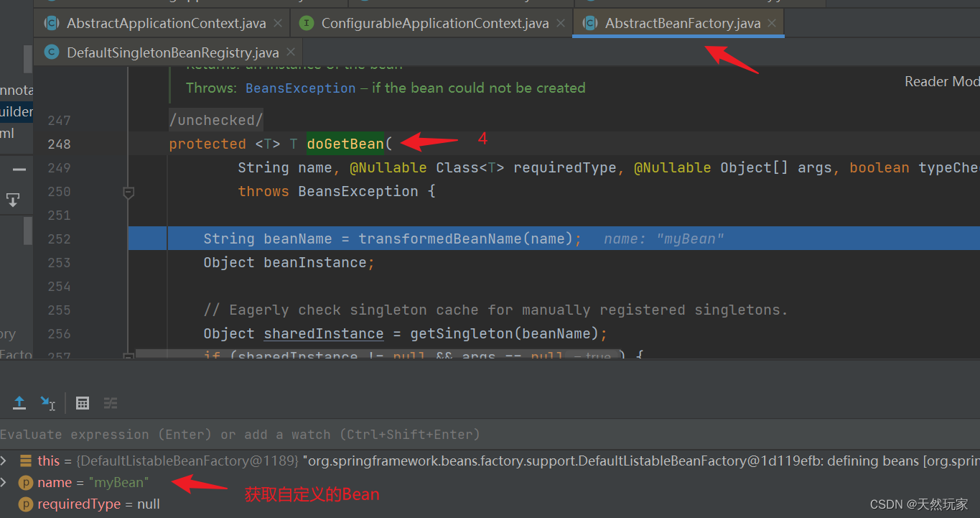
Task: Click line number 252 in the gutter
Action: tap(59, 239)
